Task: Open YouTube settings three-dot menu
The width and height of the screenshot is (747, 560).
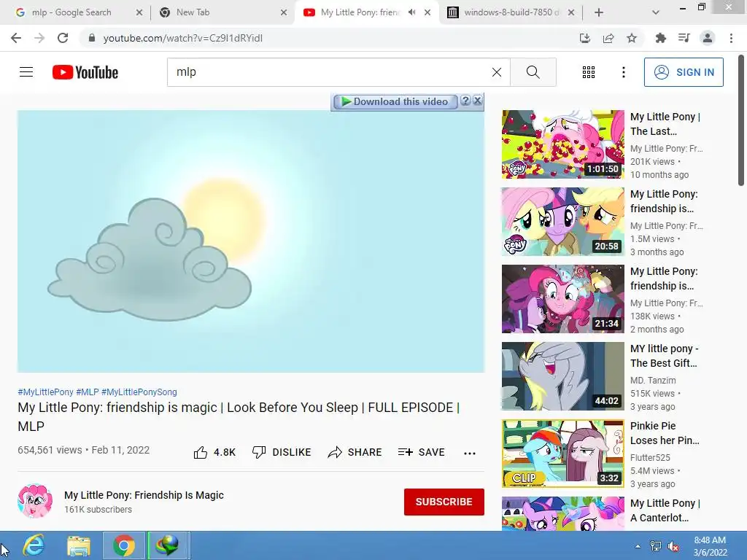Action: [623, 72]
